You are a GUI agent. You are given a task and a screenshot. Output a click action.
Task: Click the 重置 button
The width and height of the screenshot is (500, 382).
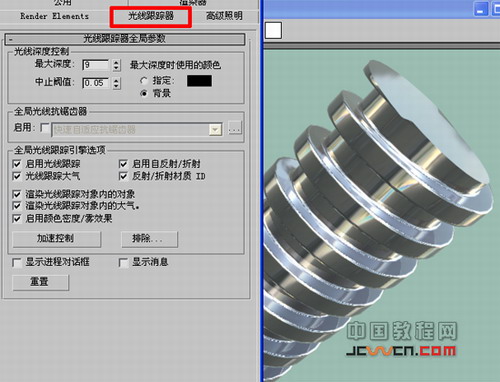pos(40,282)
